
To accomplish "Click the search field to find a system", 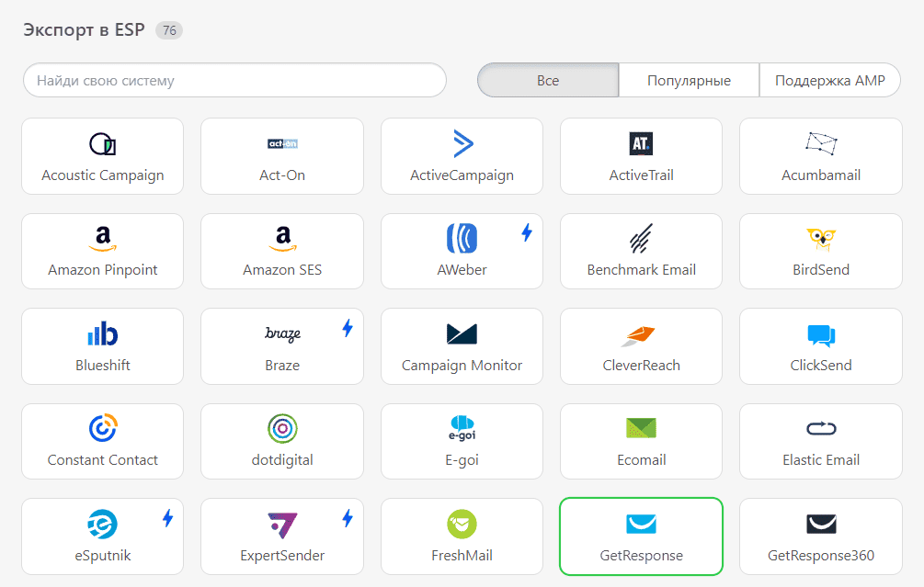I will point(234,81).
